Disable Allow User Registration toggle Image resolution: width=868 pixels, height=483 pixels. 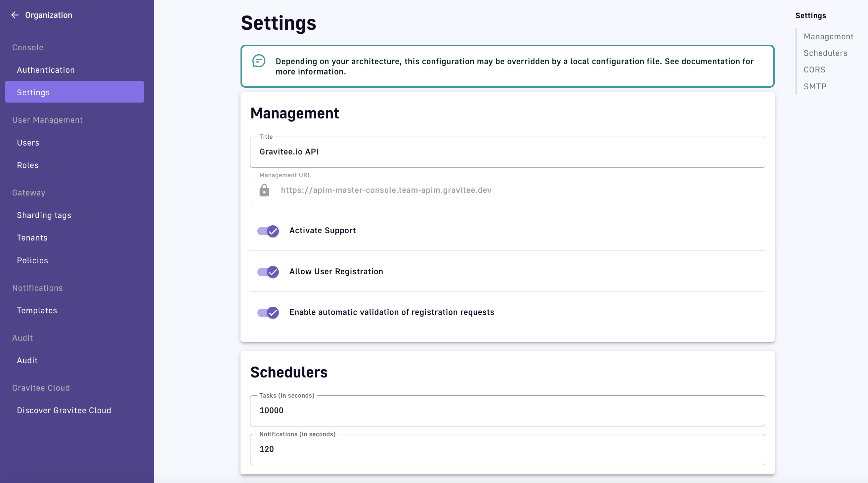point(268,272)
